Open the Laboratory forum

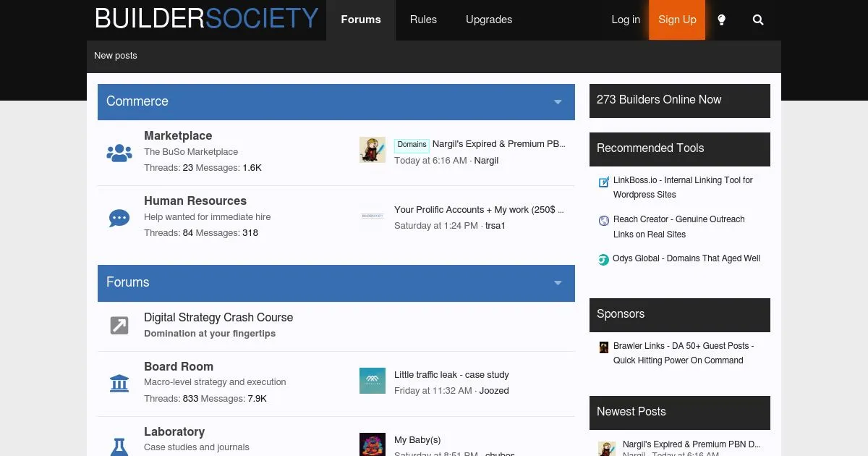point(174,431)
